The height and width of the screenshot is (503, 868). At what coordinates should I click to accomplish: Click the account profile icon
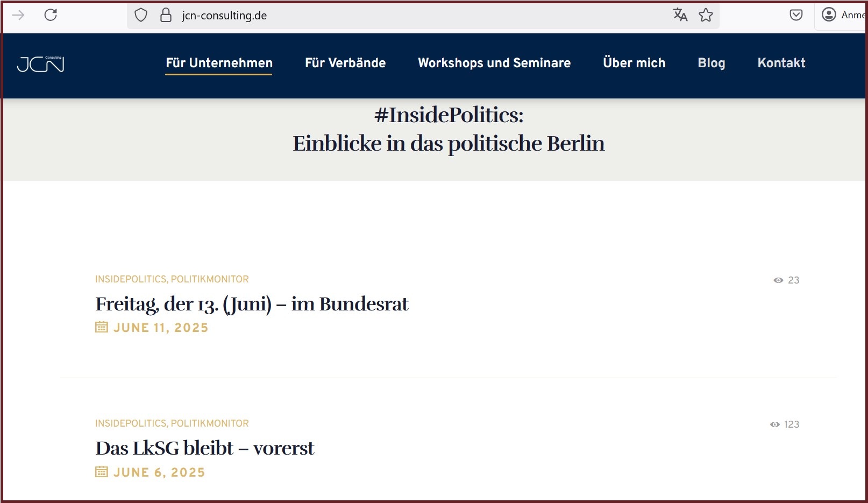pyautogui.click(x=829, y=15)
